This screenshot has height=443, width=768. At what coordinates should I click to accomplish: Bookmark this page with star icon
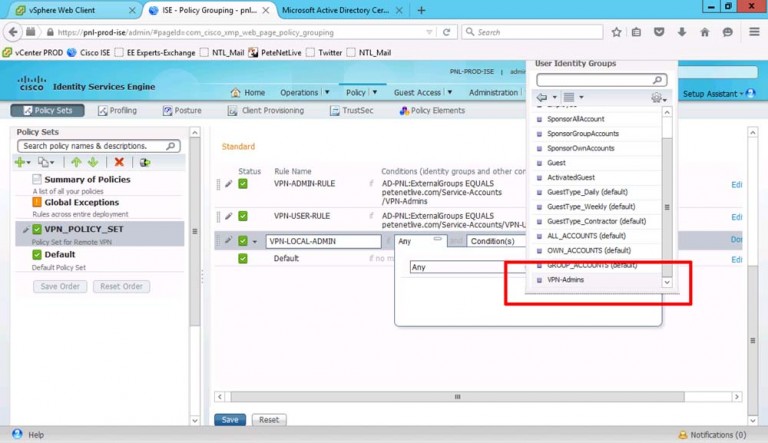pyautogui.click(x=616, y=32)
